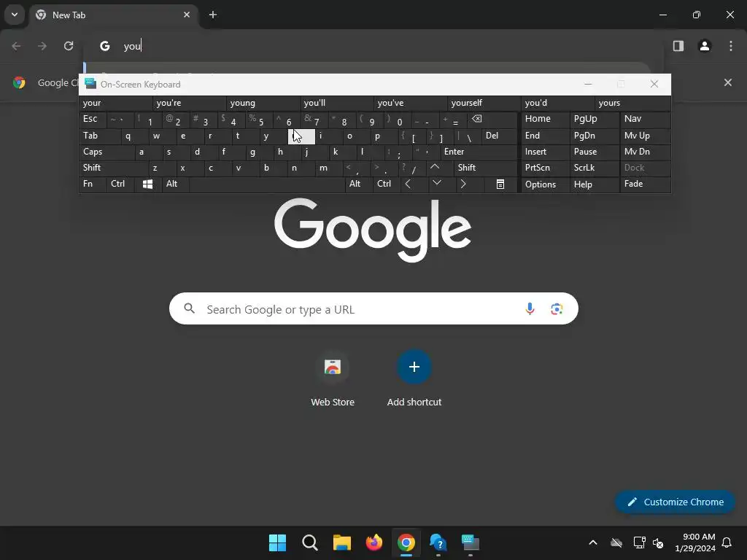The height and width of the screenshot is (560, 747).
Task: Toggle the left Alt key
Action: click(x=175, y=184)
